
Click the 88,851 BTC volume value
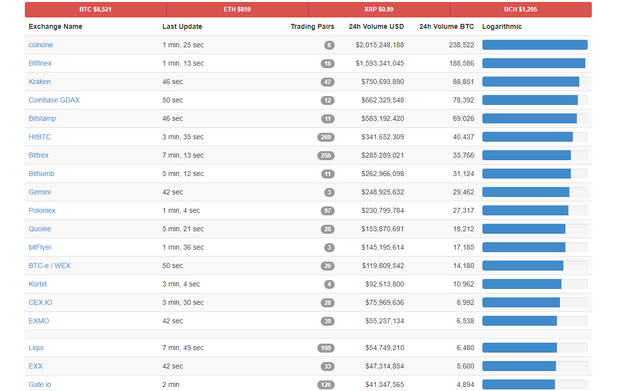tap(463, 82)
